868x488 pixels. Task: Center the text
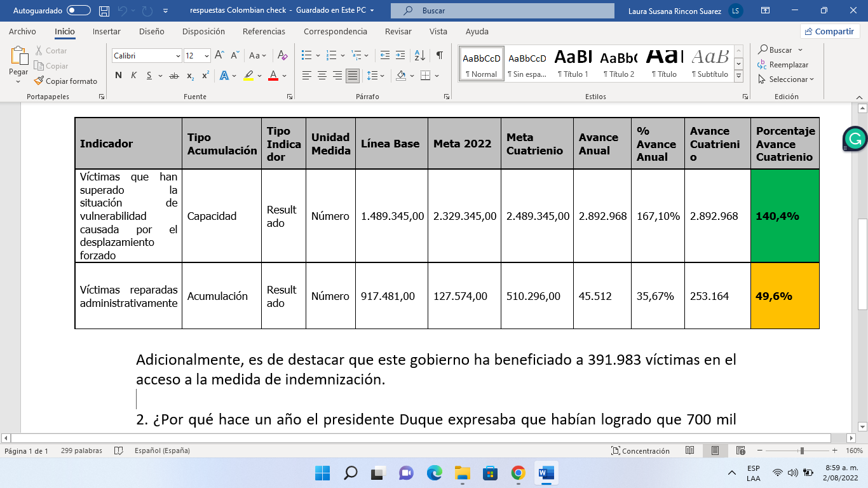[x=322, y=75]
